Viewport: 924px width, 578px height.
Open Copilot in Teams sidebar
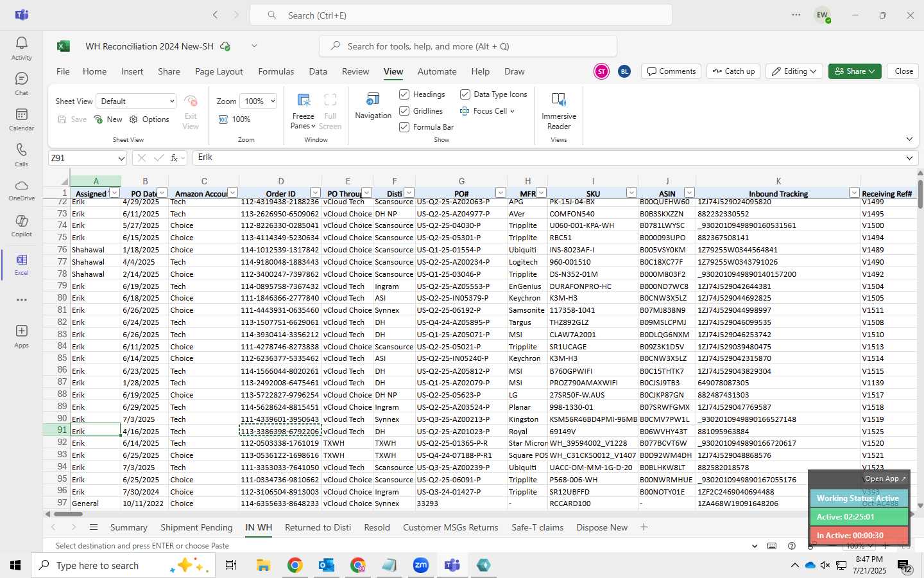coord(21,225)
